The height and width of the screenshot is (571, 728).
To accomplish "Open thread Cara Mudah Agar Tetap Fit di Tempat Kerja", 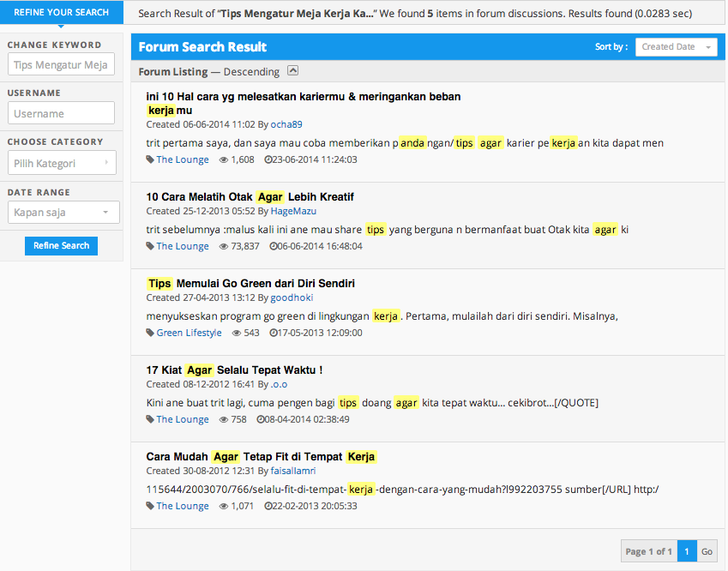I will [x=262, y=456].
